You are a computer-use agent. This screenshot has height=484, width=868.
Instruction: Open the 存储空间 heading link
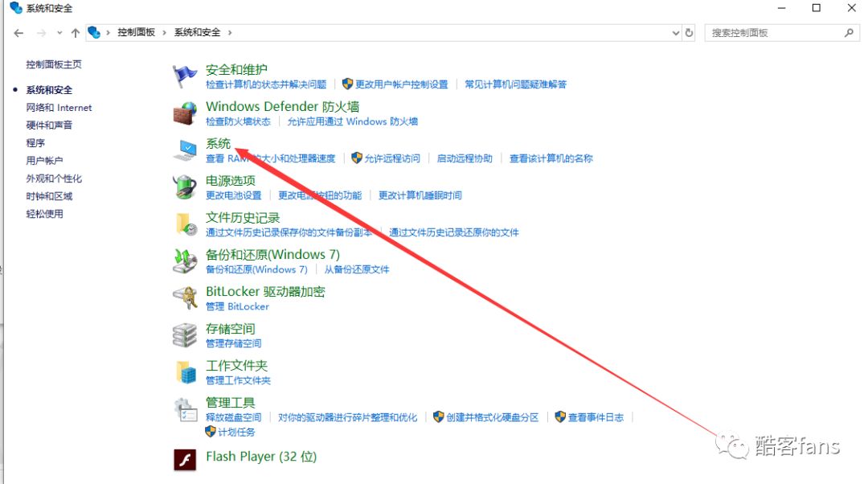tap(231, 329)
